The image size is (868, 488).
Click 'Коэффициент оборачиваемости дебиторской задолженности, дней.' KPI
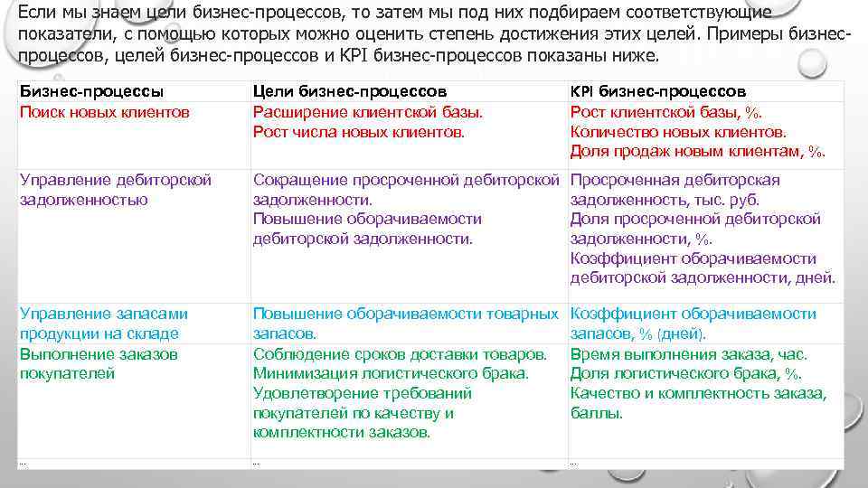click(x=703, y=267)
